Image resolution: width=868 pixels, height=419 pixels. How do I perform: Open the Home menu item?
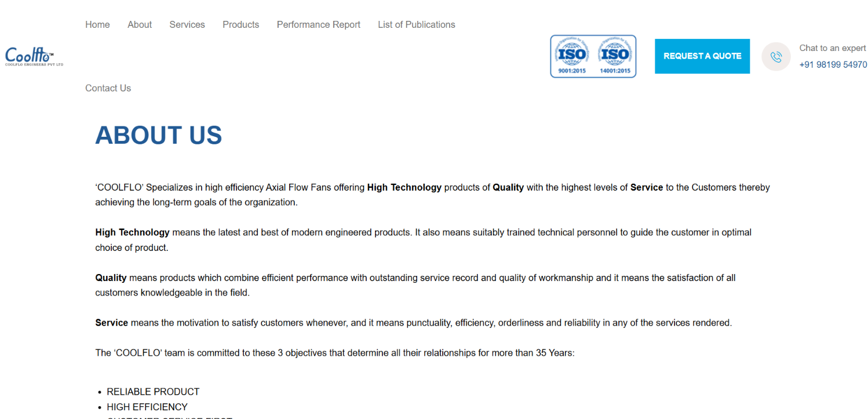97,24
